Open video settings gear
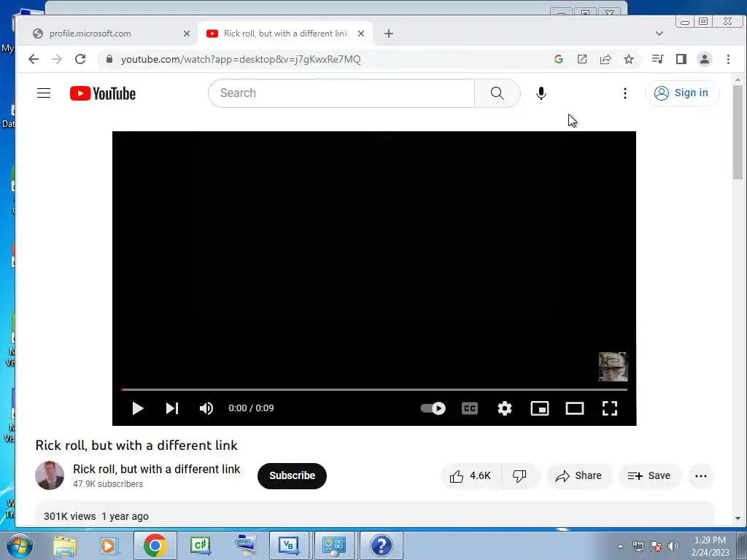 505,408
